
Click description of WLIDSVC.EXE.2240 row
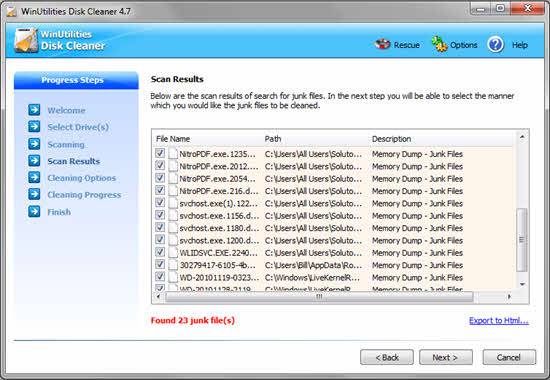tap(417, 253)
